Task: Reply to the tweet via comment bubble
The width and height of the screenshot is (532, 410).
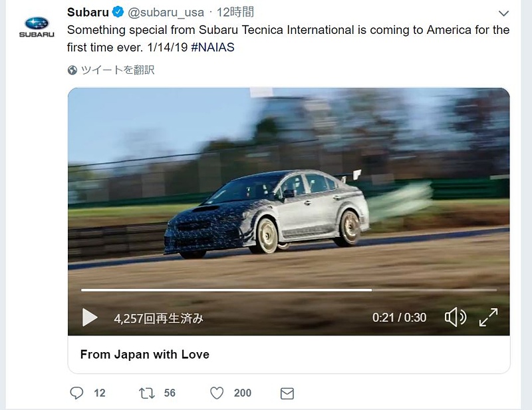Action: pos(76,393)
